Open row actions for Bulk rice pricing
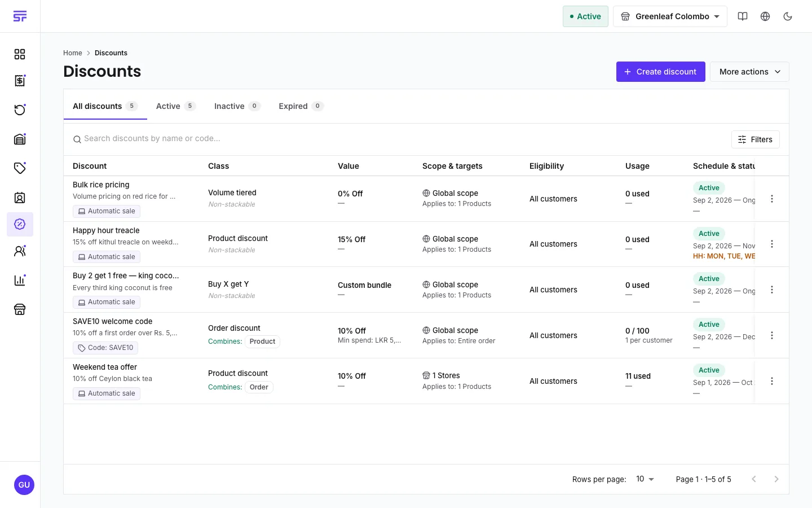The image size is (812, 508). click(772, 199)
